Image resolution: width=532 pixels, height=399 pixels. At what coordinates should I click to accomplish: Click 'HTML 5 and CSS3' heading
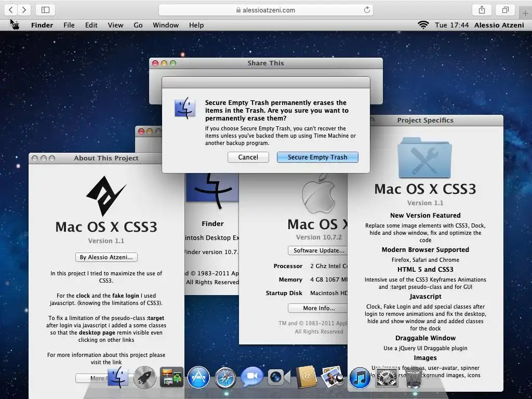coord(425,270)
